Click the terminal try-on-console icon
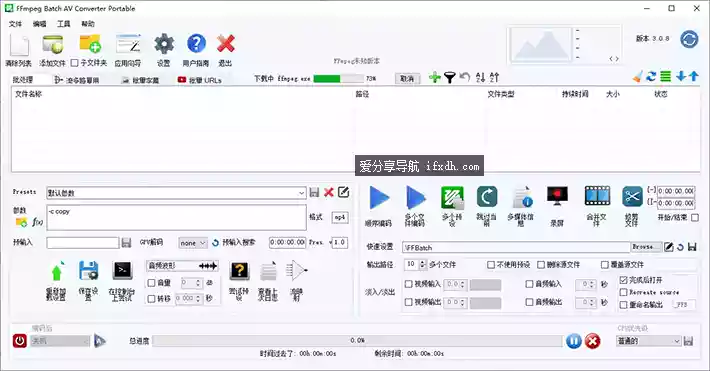Screen dimensions: 710x371 click(x=122, y=271)
